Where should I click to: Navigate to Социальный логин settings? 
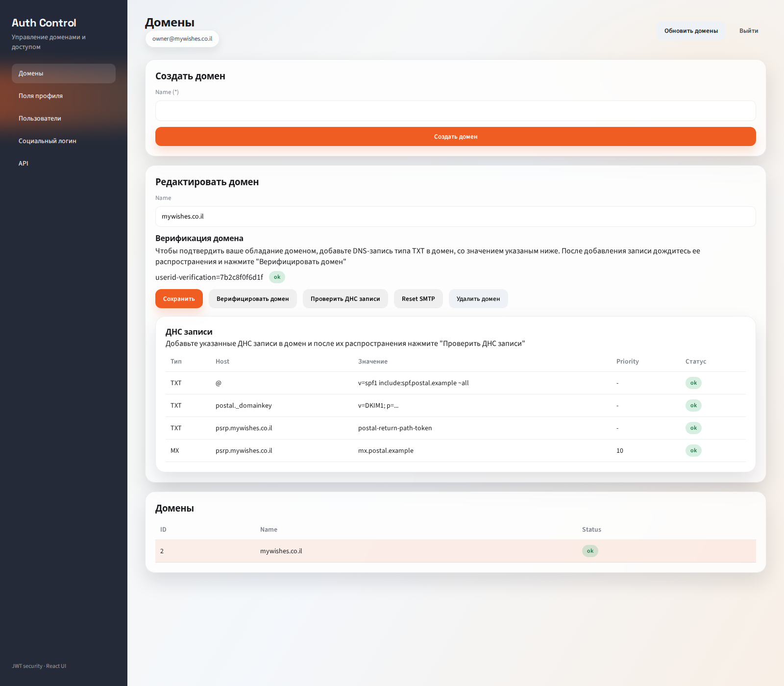coord(64,141)
